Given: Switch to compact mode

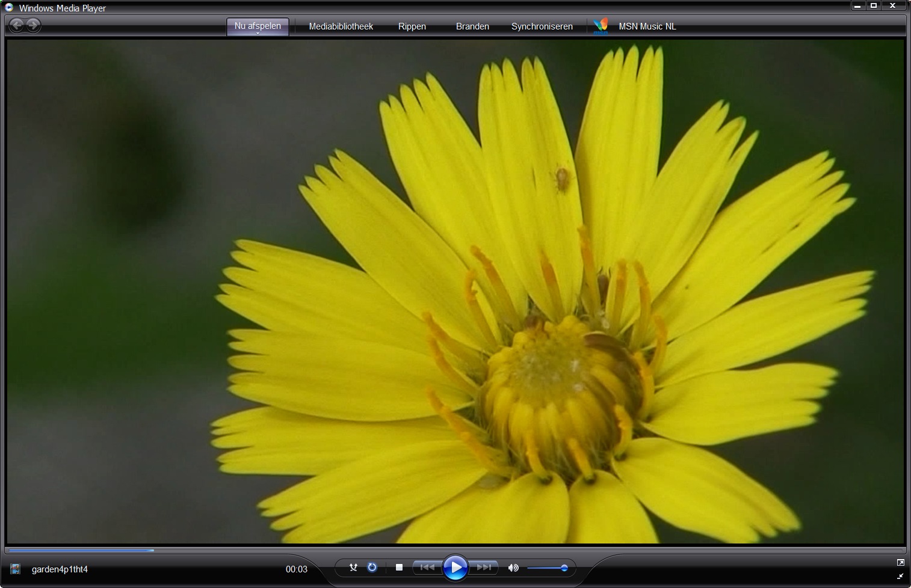Looking at the screenshot, I should [900, 576].
